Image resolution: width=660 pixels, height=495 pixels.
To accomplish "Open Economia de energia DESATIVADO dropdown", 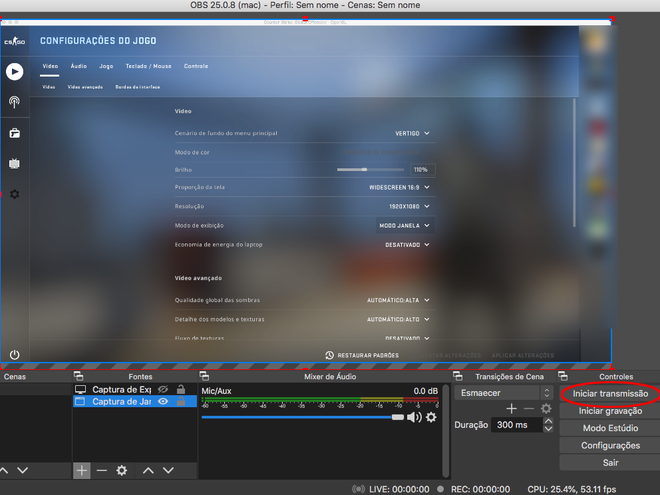I will (407, 245).
